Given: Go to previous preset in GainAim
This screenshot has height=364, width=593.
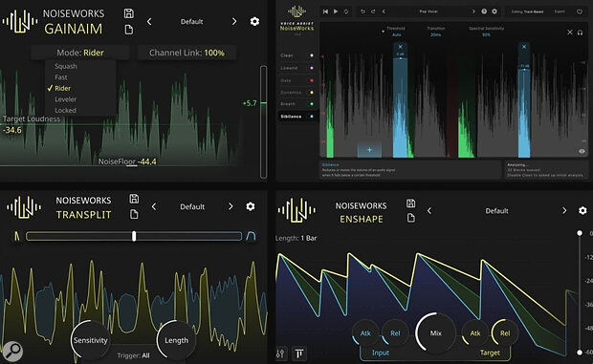Looking at the screenshot, I should (x=149, y=22).
